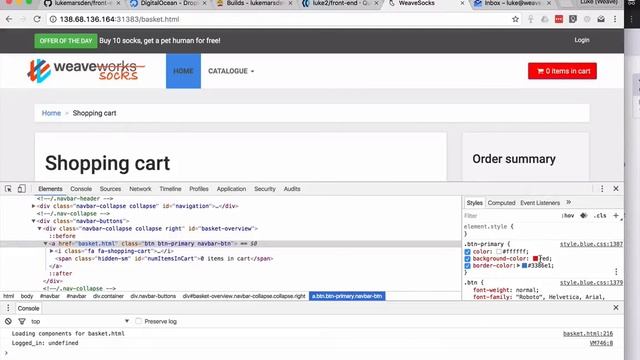Click the Login link

pos(582,40)
